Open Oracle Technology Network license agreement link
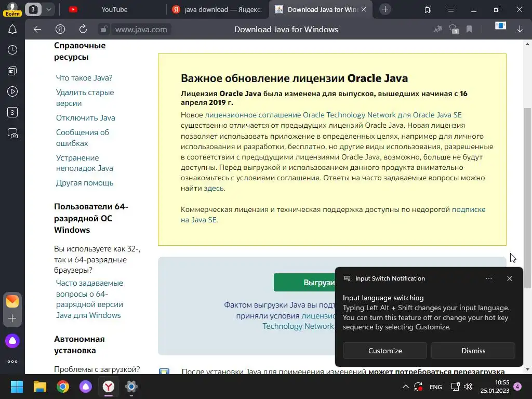 333,115
